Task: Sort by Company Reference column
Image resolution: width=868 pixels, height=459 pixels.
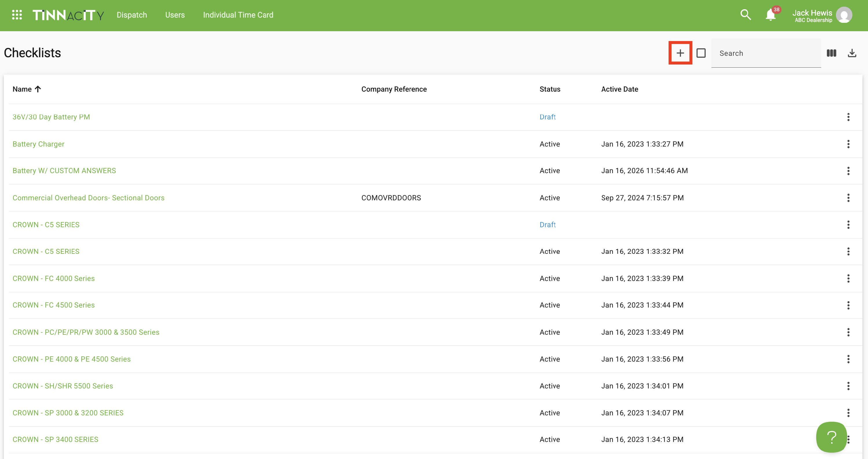Action: point(394,89)
